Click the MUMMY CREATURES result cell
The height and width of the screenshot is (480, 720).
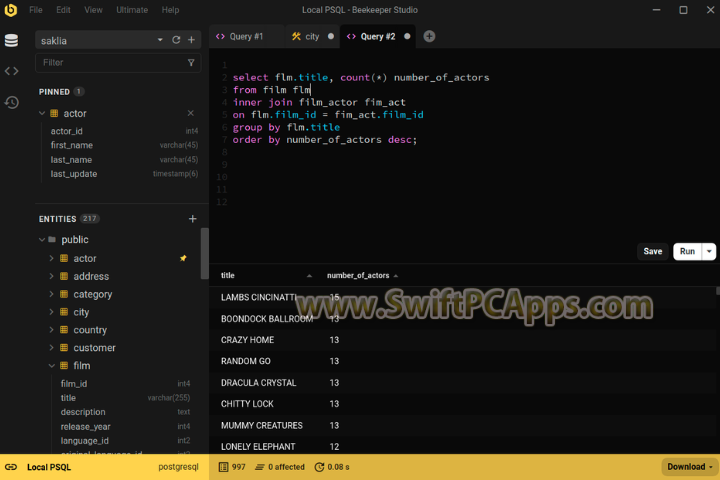pyautogui.click(x=262, y=425)
